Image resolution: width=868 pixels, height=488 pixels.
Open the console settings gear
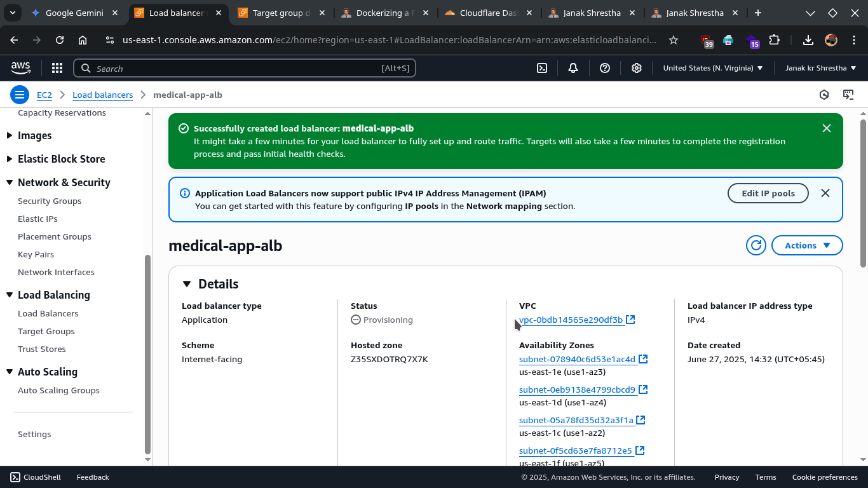tap(637, 68)
